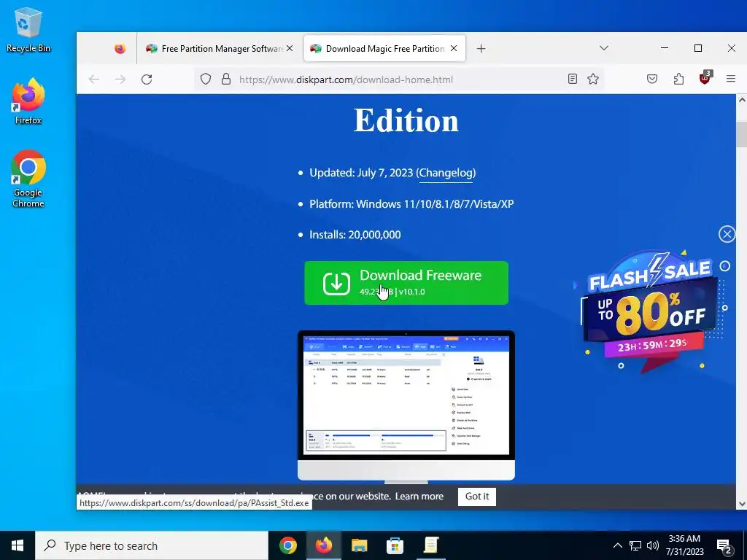Viewport: 747px width, 560px height.
Task: Accept cookies with Got it button
Action: tap(477, 496)
